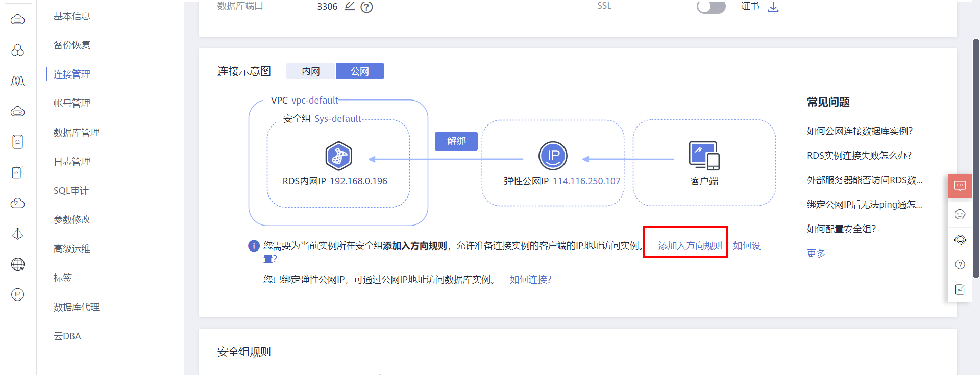This screenshot has height=375, width=980.
Task: Click the RDS database instance icon in the diagram
Action: pos(339,156)
